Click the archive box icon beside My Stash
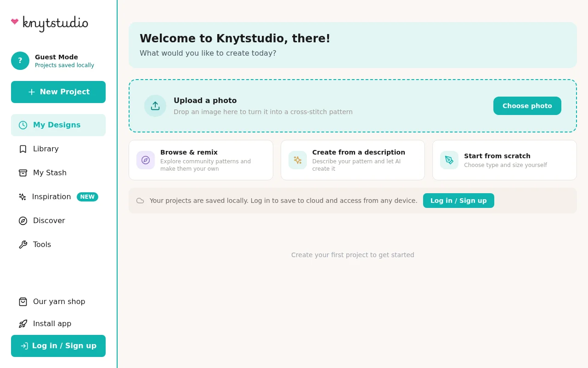Viewport: 588px width, 368px height. click(23, 173)
